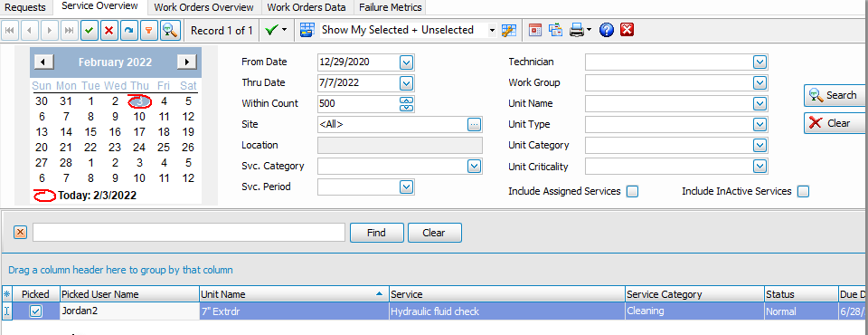Click the Find button
Viewport: 868px width, 335px height.
pos(376,233)
